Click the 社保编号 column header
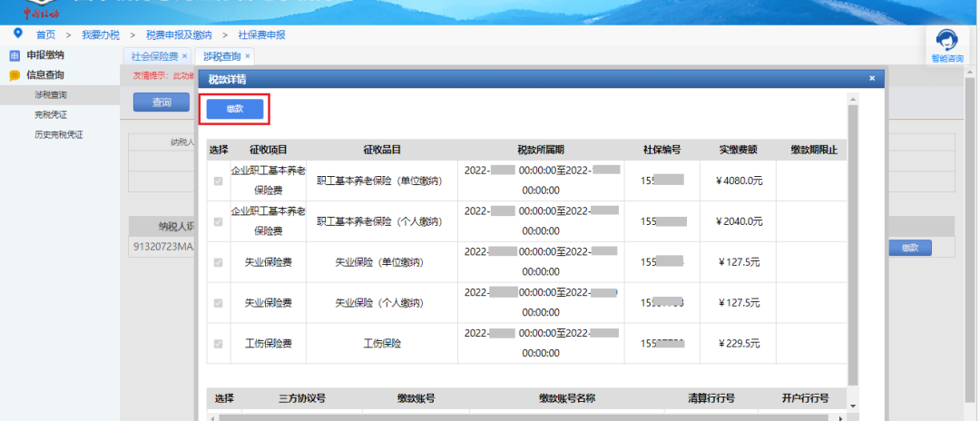 point(661,150)
